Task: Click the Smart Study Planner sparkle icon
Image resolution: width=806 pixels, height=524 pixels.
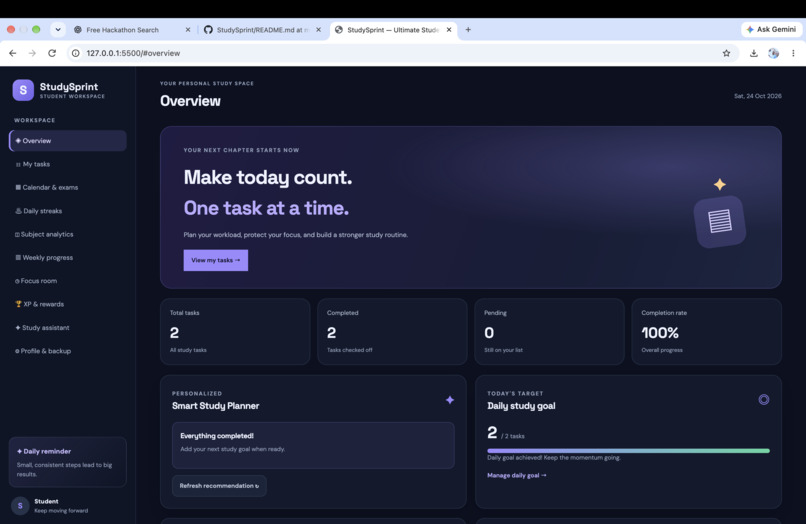Action: click(450, 400)
